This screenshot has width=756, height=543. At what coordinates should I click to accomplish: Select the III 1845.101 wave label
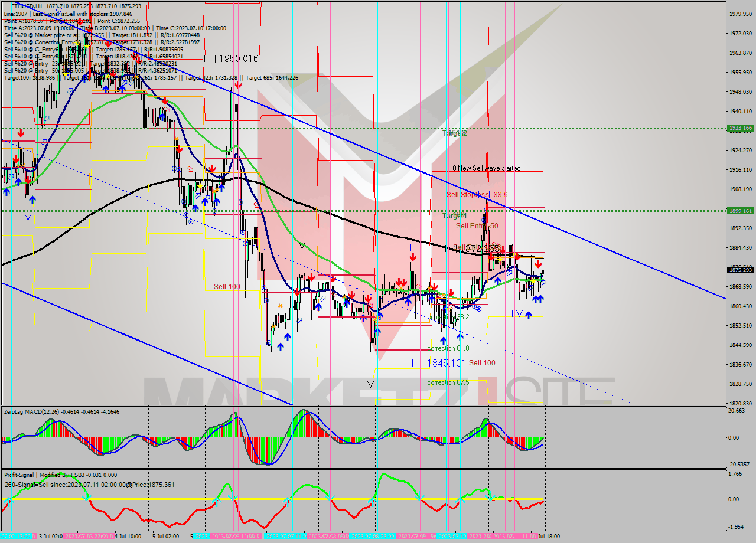[x=438, y=362]
